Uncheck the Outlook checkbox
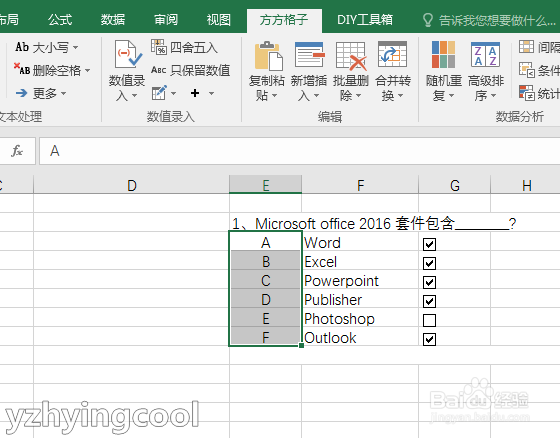 [x=429, y=339]
